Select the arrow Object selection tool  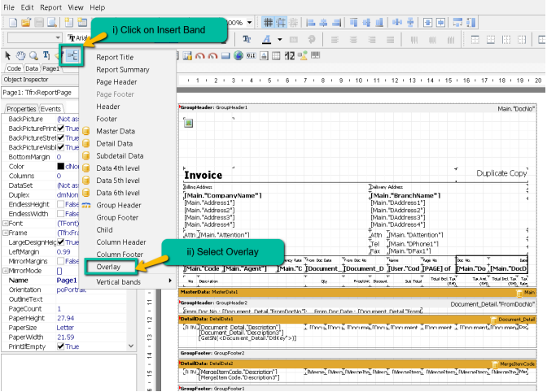point(8,55)
